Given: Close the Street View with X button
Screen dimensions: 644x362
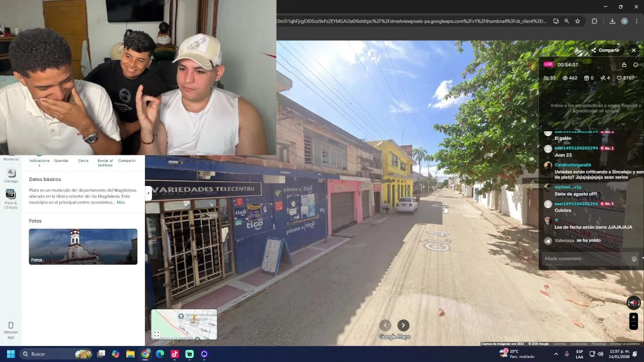Looking at the screenshot, I should click(x=633, y=50).
